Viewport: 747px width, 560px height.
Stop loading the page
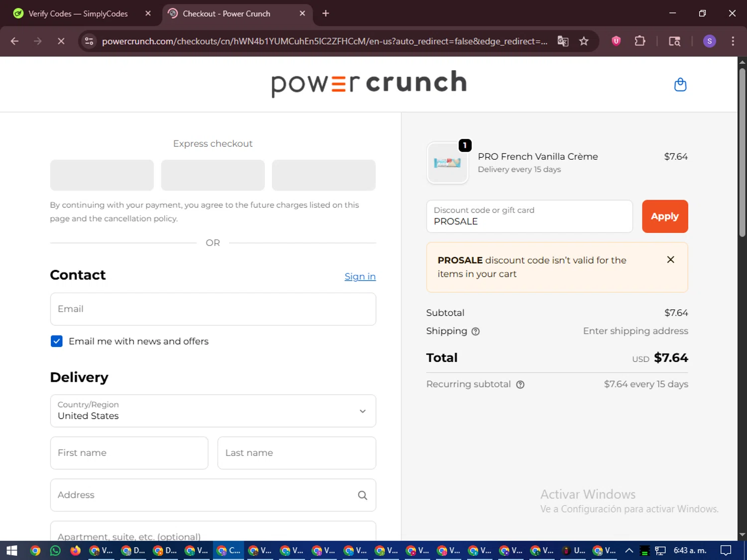point(61,41)
